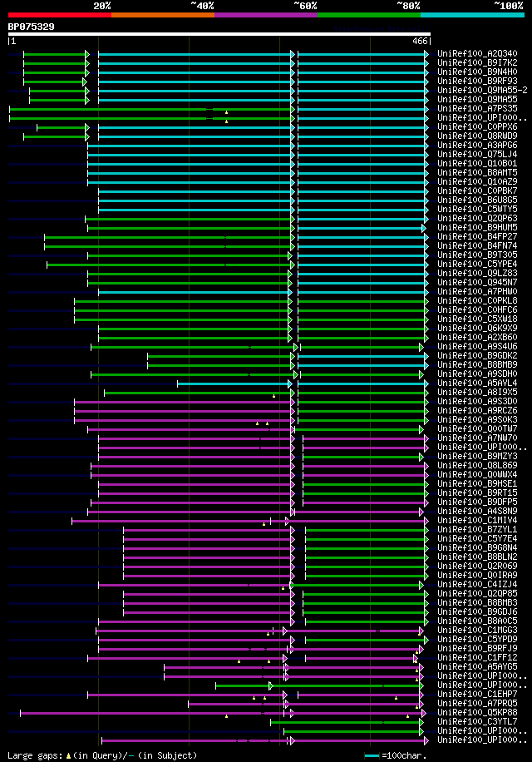Choose the UniRef100_C0PKL8 entry
Viewport: 532px width, 762px height.
(x=477, y=301)
